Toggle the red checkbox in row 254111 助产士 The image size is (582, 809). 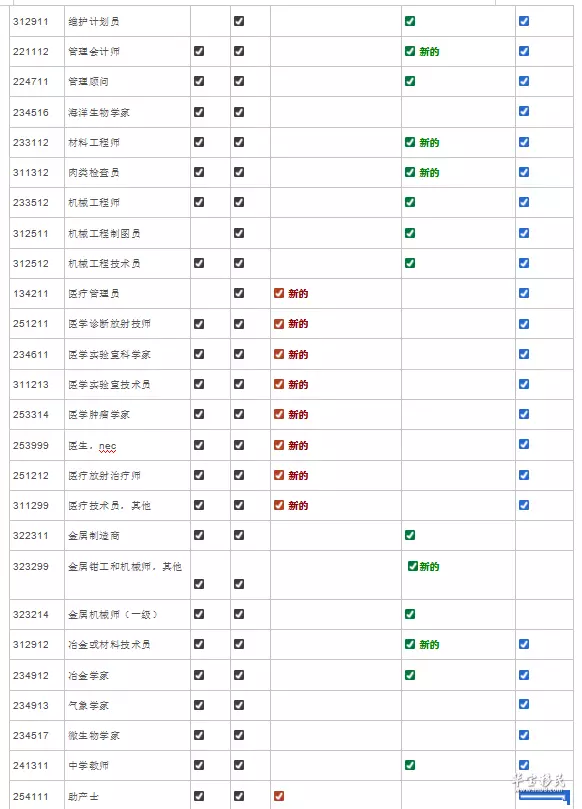point(279,796)
